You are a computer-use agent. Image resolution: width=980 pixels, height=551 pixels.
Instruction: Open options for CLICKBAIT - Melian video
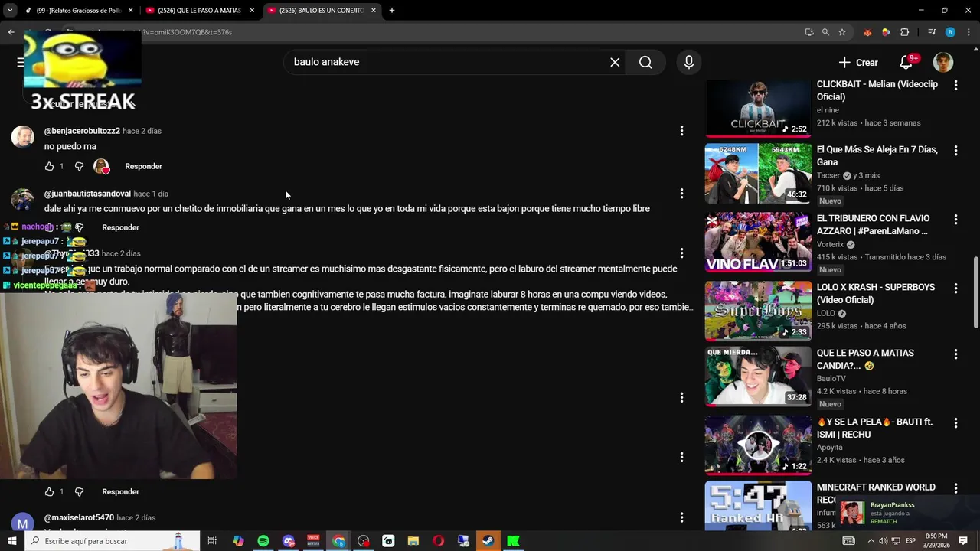(x=955, y=86)
